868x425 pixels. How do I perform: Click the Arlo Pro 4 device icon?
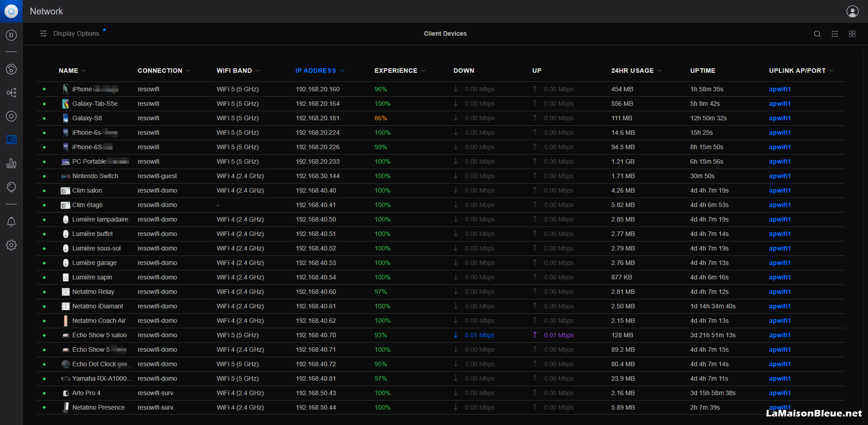66,393
